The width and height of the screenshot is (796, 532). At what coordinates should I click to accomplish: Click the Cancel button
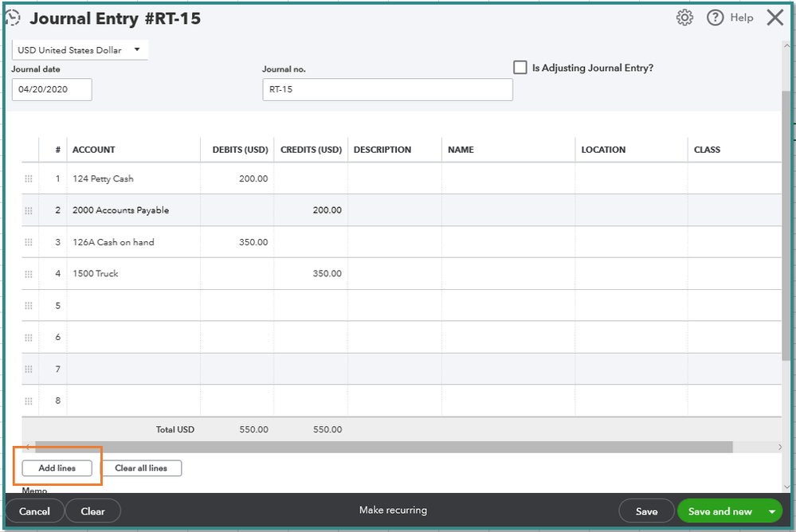pyautogui.click(x=34, y=511)
